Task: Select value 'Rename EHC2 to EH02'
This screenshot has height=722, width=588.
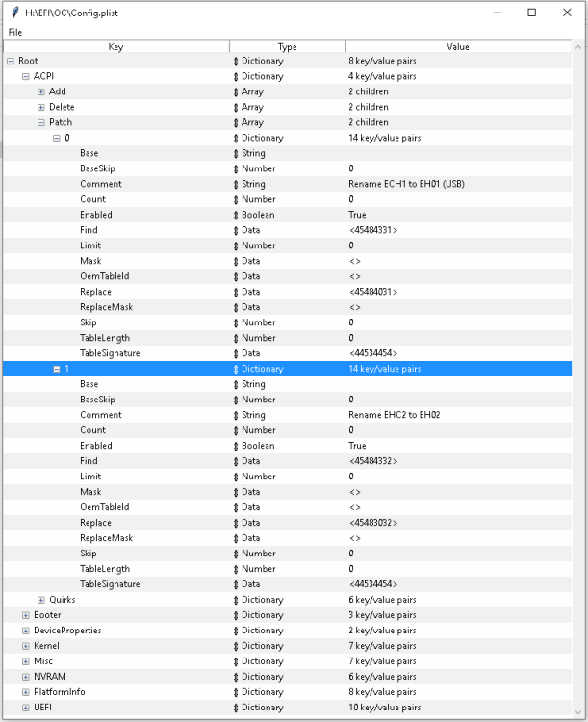Action: [x=395, y=415]
